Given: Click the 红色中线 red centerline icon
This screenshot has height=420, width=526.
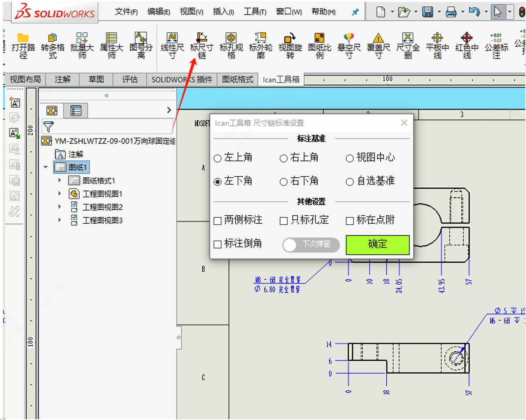Looking at the screenshot, I should point(466,45).
